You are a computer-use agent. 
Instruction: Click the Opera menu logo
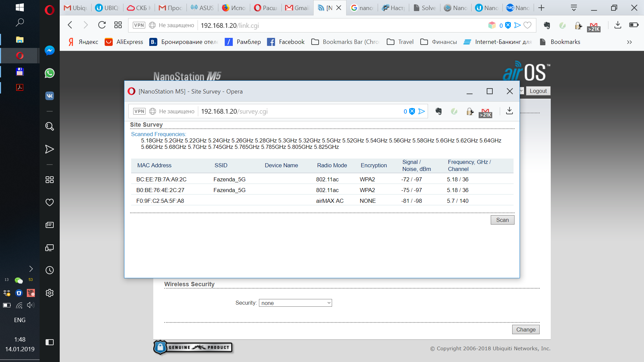point(49,10)
